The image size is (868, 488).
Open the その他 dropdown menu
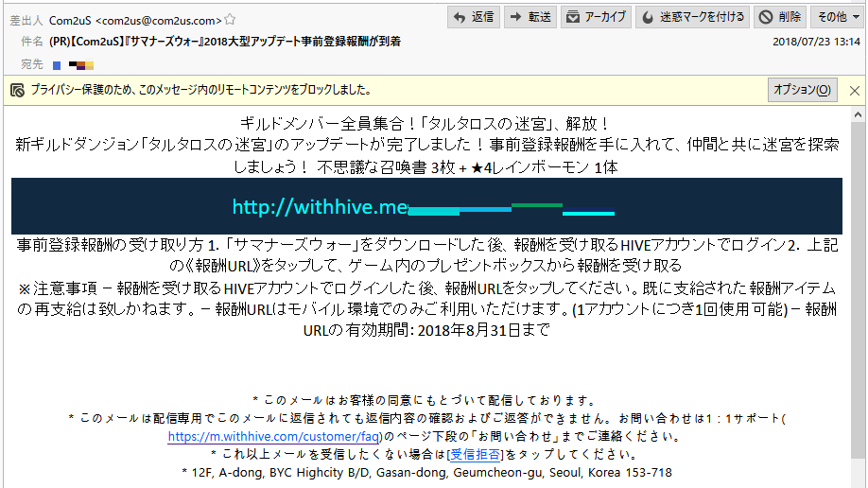839,17
